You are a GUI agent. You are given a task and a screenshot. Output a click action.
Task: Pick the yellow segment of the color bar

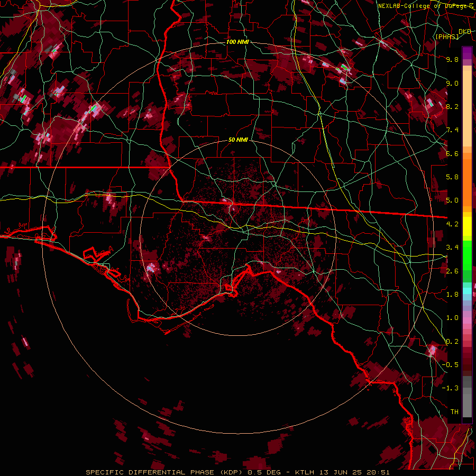(x=467, y=227)
